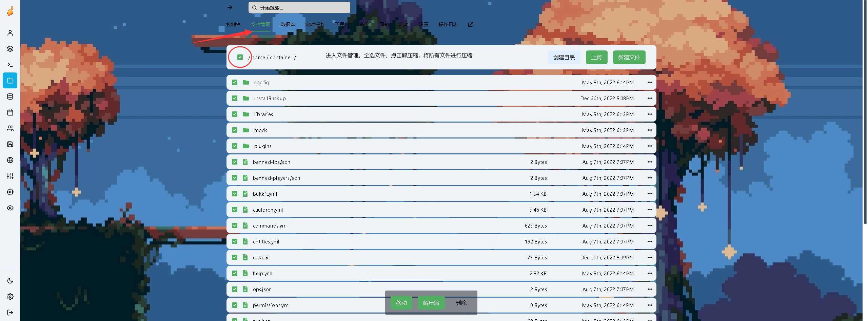Uncheck the select-all checkbox in the breadcrumb bar
The image size is (868, 321).
point(240,57)
